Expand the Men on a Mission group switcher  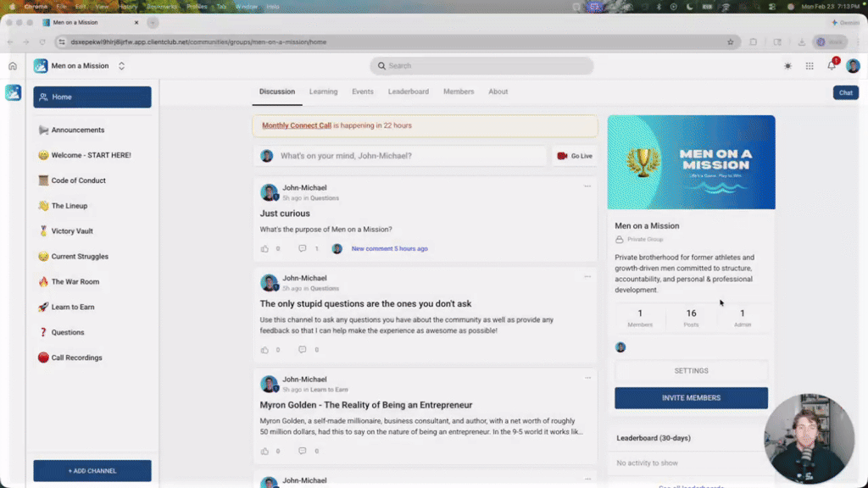click(x=121, y=66)
